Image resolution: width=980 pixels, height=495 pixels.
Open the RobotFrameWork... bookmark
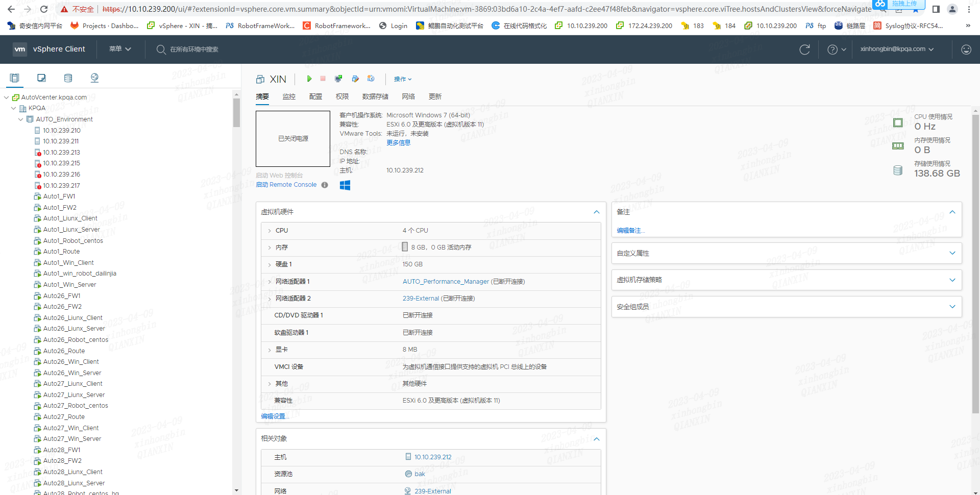coord(260,26)
